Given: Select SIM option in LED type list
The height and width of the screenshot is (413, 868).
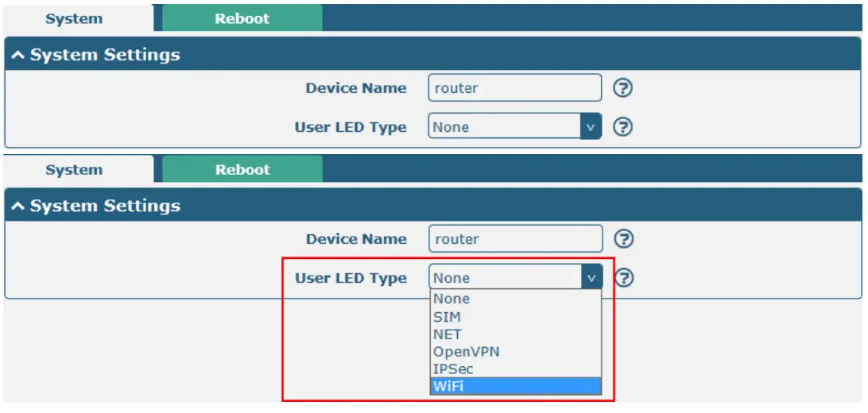Looking at the screenshot, I should [x=515, y=317].
